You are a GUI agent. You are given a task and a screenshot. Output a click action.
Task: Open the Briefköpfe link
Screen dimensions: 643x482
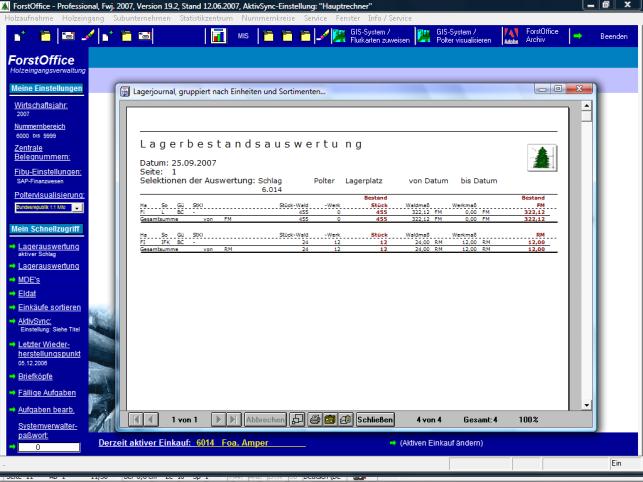click(35, 377)
